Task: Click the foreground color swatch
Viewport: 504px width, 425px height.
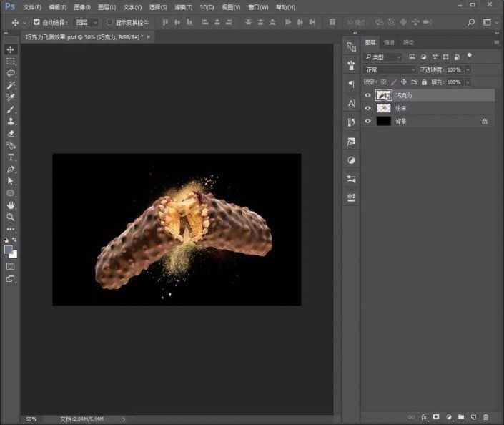Action: (9, 250)
